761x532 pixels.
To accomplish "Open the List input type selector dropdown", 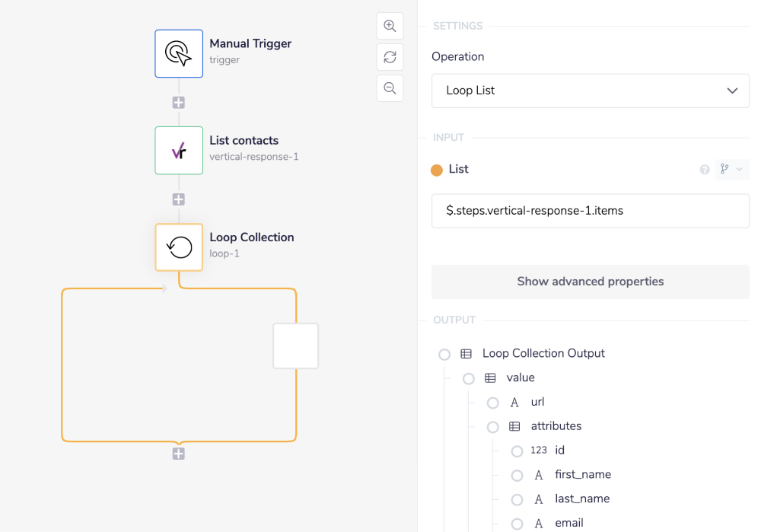I will (731, 170).
